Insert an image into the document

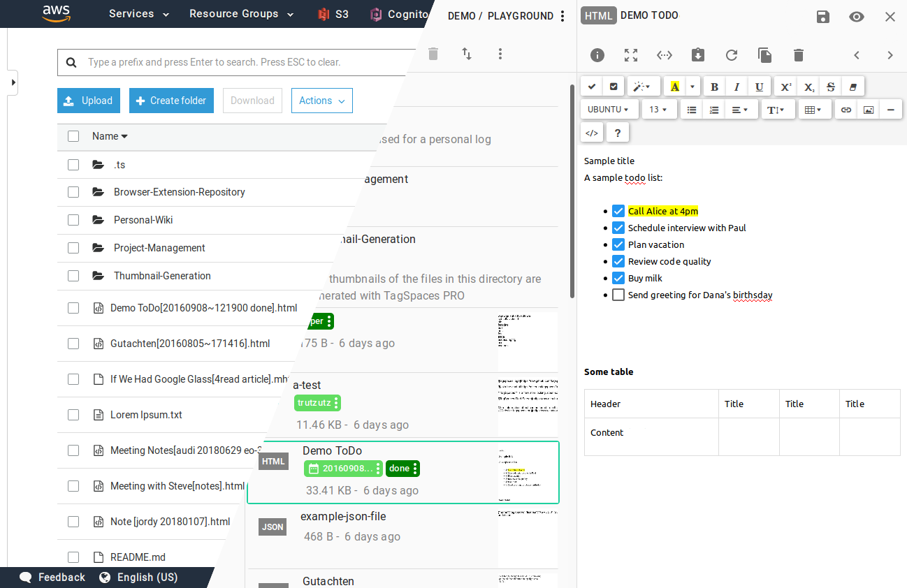868,109
